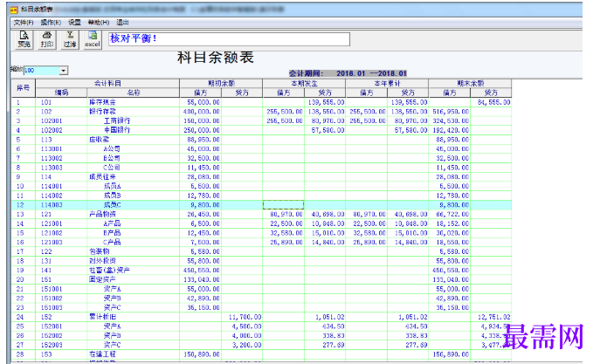This screenshot has height=364, width=600.
Task: Select the 工商银行 sub-account row
Action: tap(261, 120)
